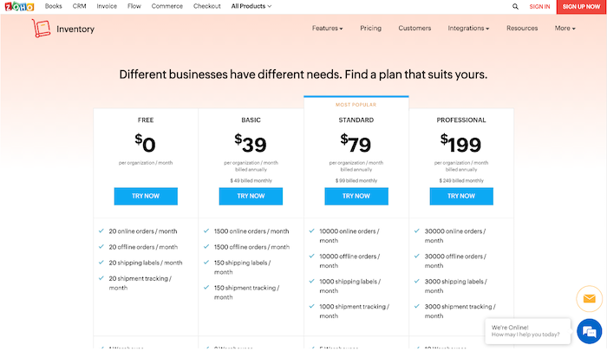Open the We're Online chat message box
The image size is (607, 364).
(x=527, y=331)
